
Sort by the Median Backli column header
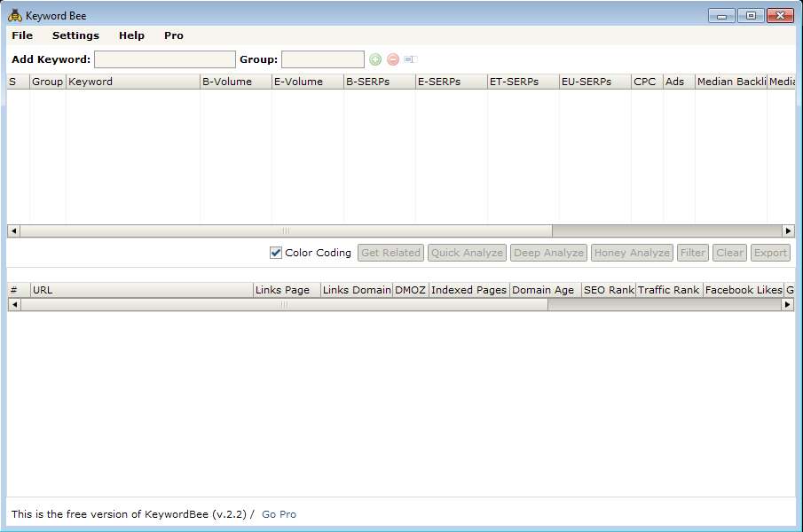coord(731,82)
